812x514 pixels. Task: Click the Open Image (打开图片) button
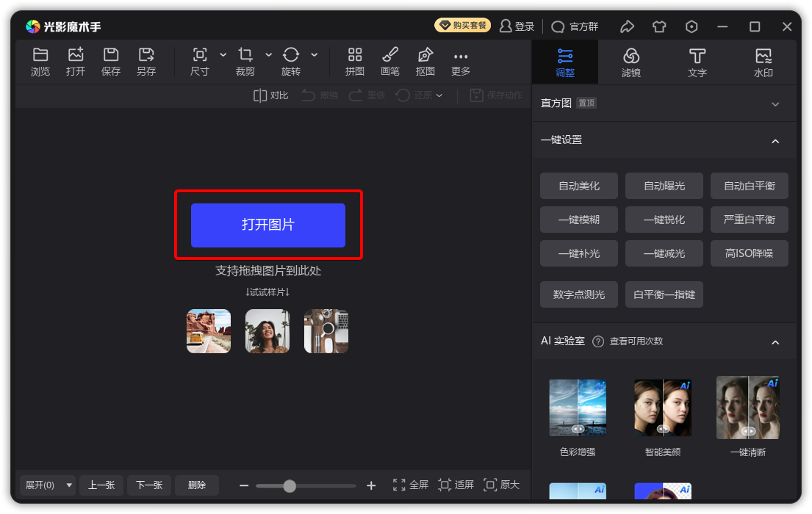point(267,225)
